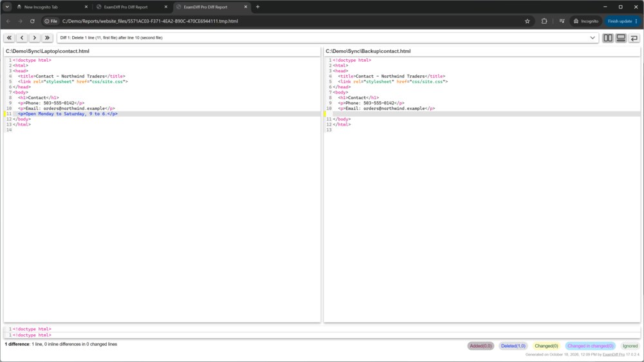Toggle word wrap button
The image size is (644, 362).
(x=634, y=38)
